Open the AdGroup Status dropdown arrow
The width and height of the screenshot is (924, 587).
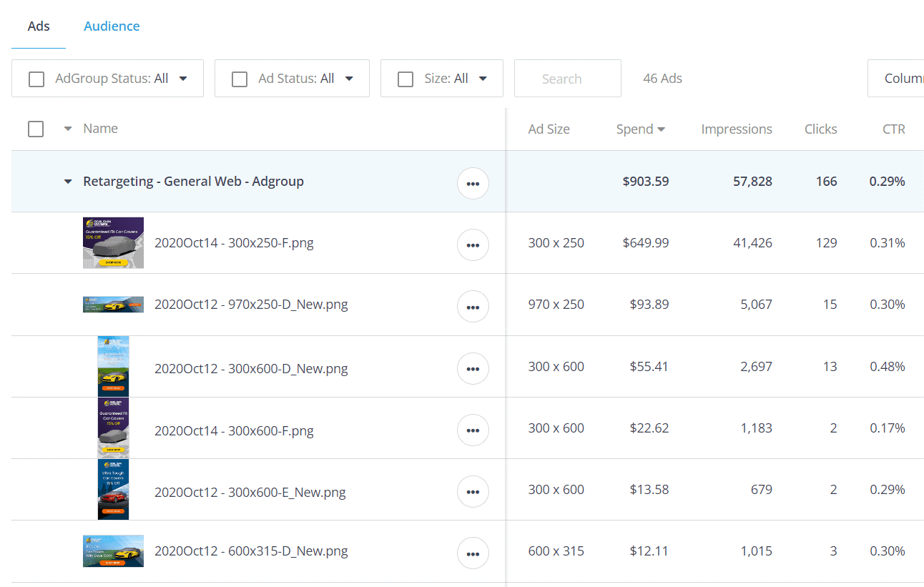click(x=183, y=79)
